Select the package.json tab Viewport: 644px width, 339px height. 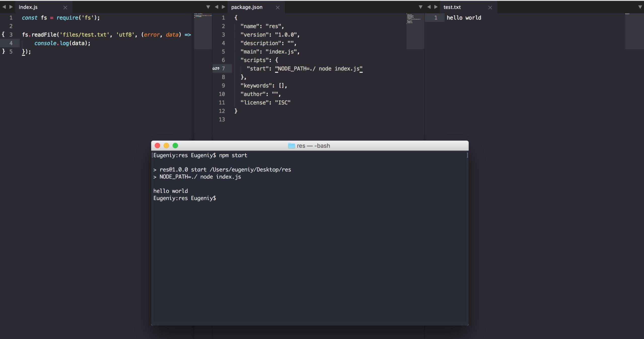coord(247,7)
